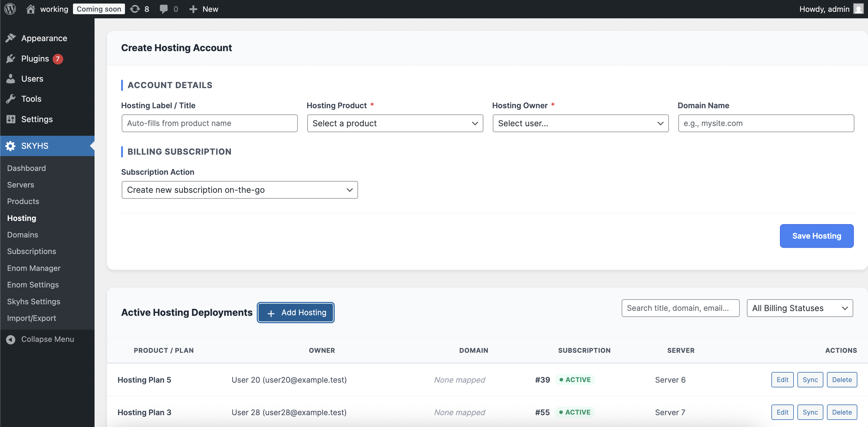
Task: Open the Hosting Product dropdown
Action: tap(395, 123)
